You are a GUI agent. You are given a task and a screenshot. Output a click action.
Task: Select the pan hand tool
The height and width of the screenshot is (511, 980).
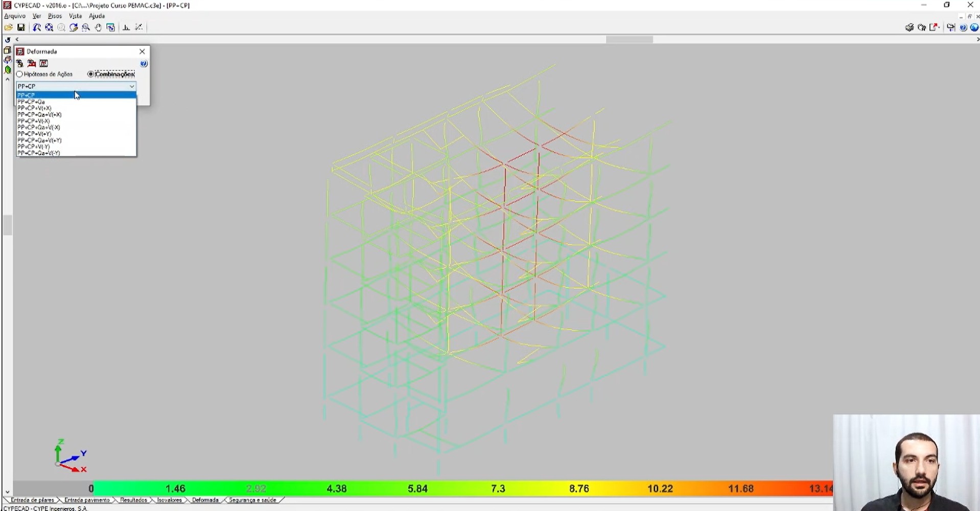pyautogui.click(x=98, y=28)
